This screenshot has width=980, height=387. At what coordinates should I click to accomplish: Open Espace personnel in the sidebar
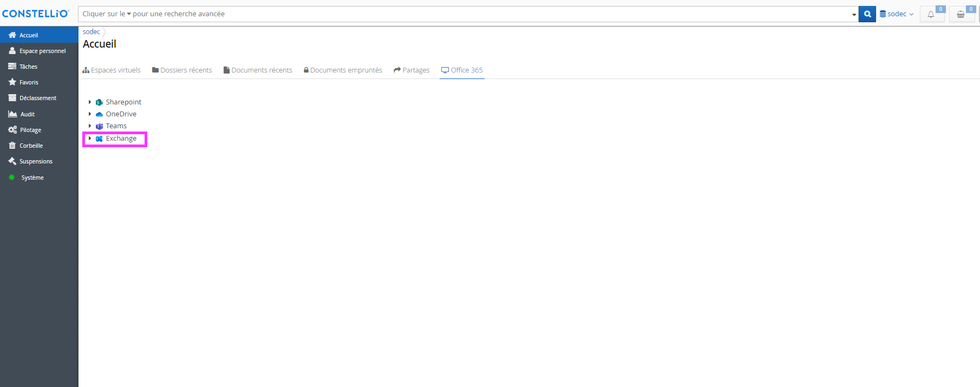pos(42,51)
